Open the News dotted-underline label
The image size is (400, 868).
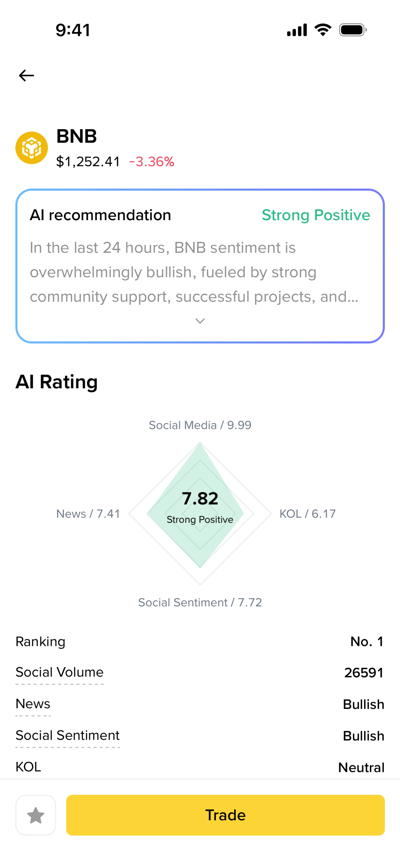coord(33,704)
